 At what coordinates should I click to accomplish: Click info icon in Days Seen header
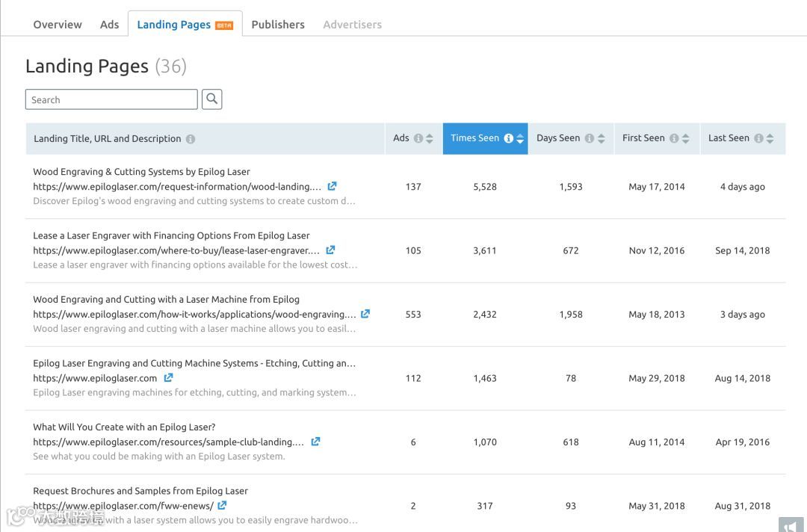590,138
